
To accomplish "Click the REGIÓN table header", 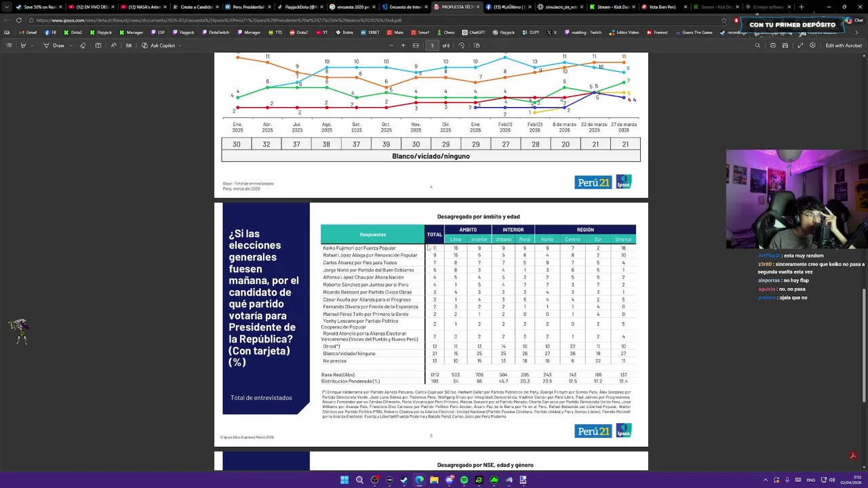I will tap(585, 230).
